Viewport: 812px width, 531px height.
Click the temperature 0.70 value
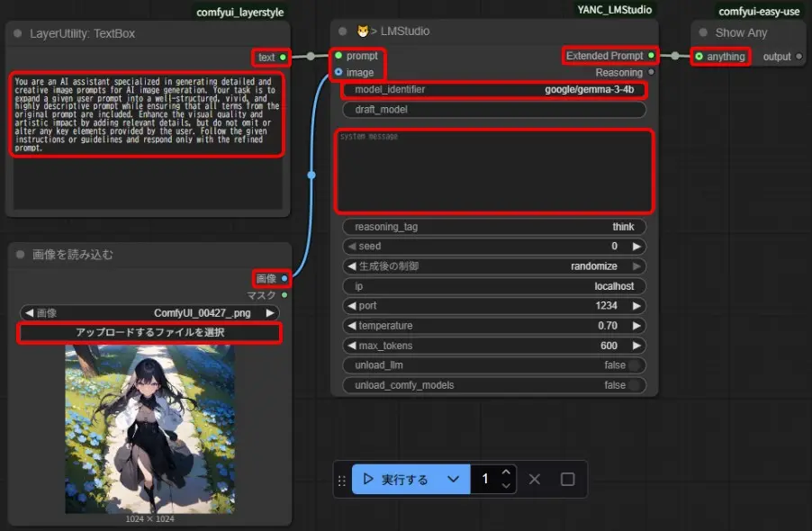coord(608,326)
